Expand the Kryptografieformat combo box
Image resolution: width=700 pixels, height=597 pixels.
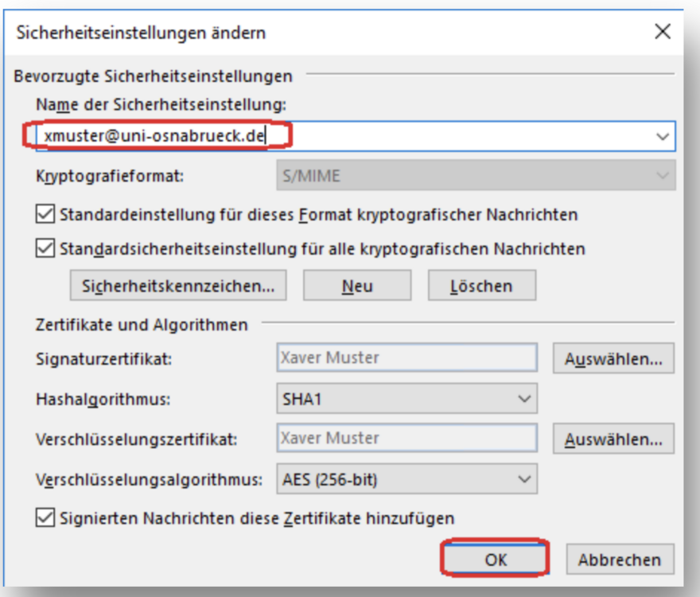click(x=661, y=174)
